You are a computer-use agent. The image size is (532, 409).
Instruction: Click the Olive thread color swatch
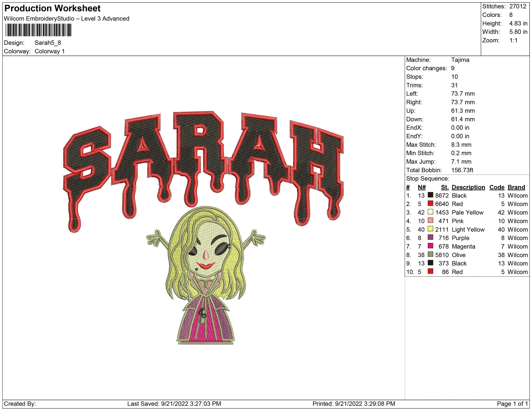click(x=430, y=254)
